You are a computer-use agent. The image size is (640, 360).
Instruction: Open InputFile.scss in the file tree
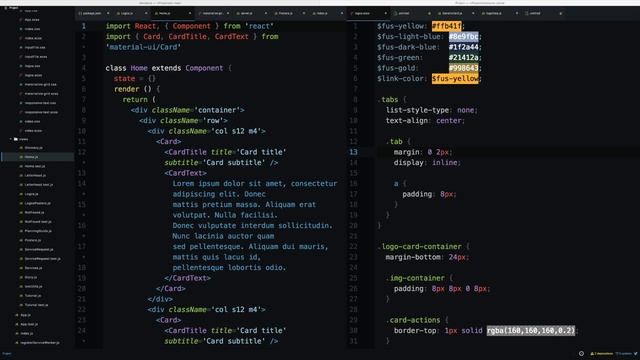[36, 57]
